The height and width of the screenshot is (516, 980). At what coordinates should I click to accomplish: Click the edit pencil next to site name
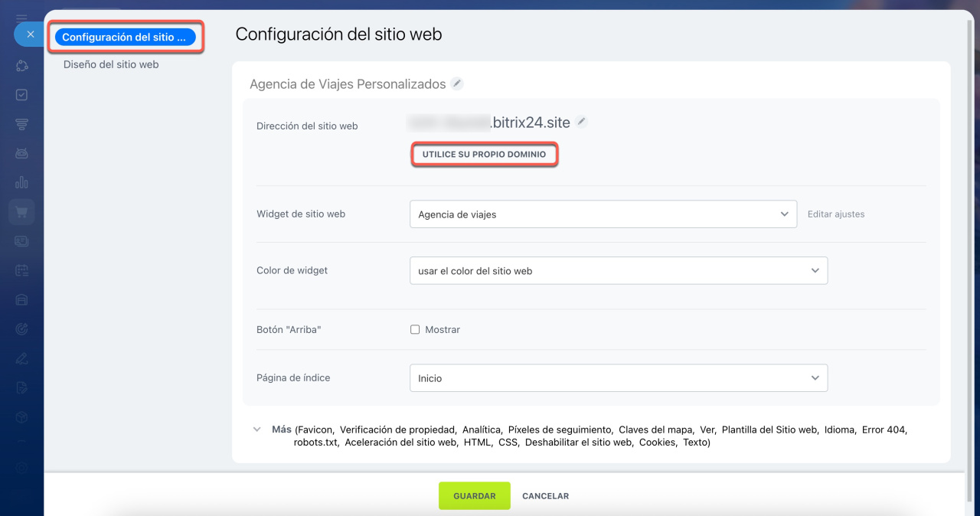click(x=457, y=84)
